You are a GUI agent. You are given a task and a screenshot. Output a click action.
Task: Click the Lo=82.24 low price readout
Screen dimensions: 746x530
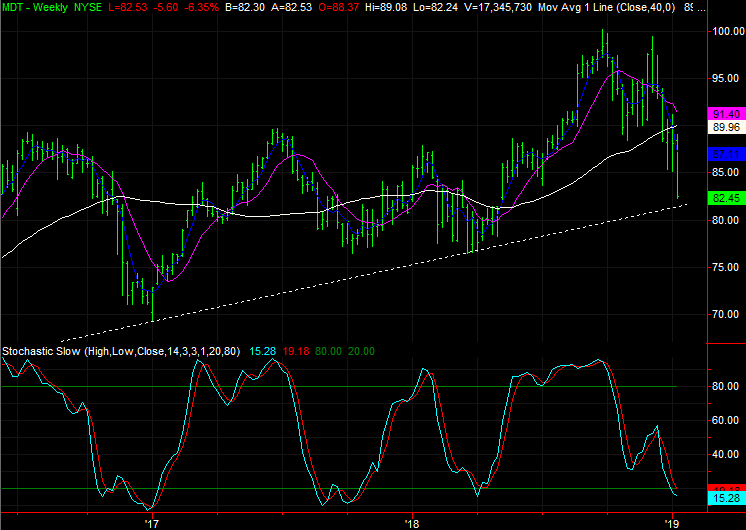pyautogui.click(x=435, y=7)
